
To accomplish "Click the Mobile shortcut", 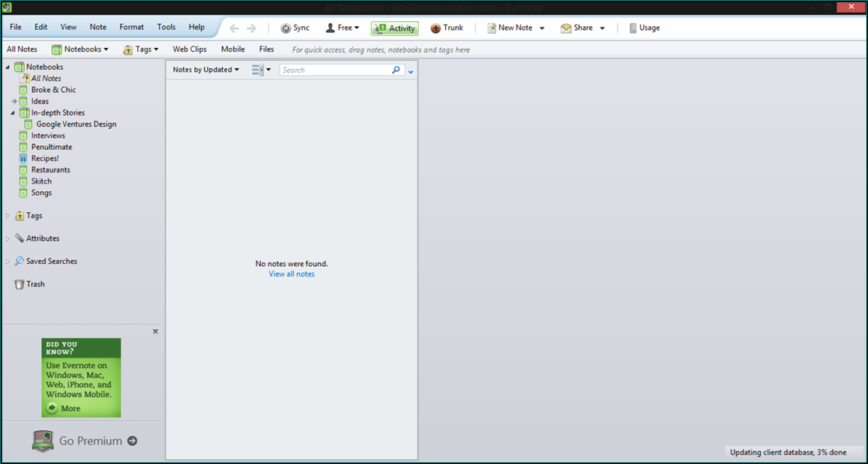I will pyautogui.click(x=233, y=49).
